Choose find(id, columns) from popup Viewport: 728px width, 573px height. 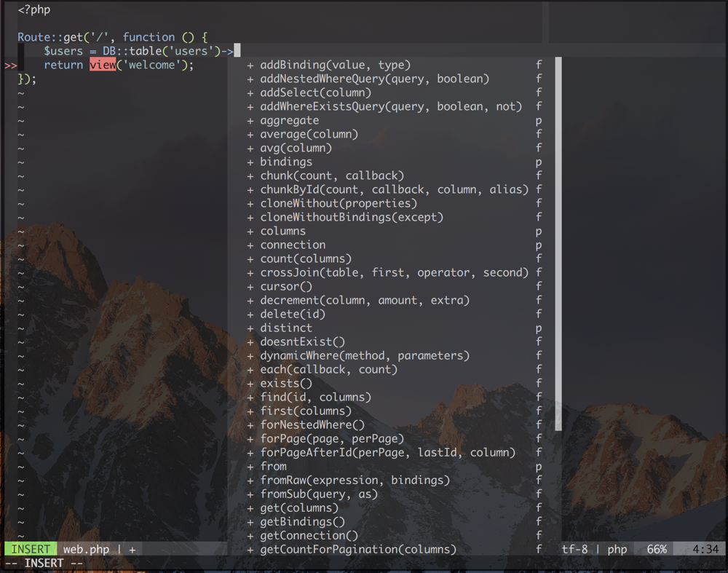pos(395,397)
